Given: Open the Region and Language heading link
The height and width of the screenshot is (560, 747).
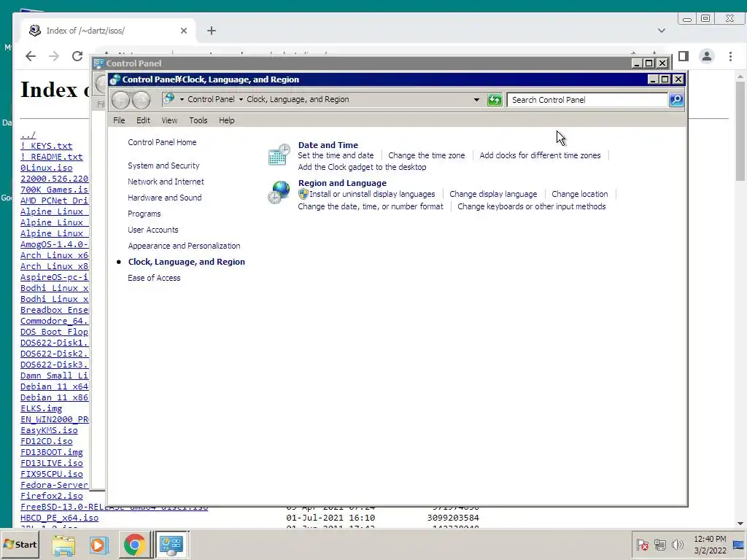Looking at the screenshot, I should [x=342, y=183].
